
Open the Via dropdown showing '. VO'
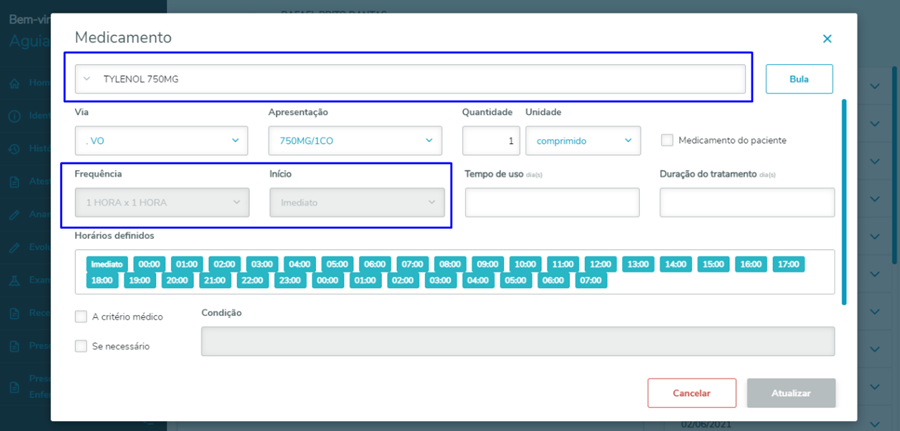click(x=161, y=141)
